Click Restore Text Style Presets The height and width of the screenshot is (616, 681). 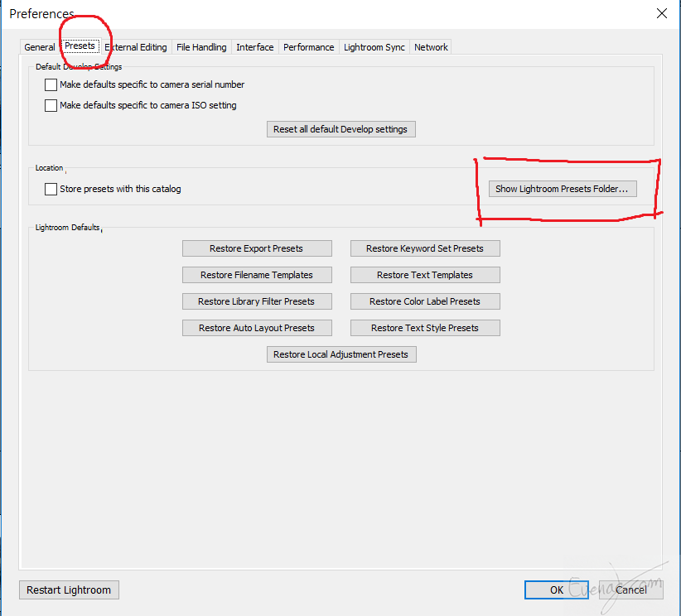[425, 328]
